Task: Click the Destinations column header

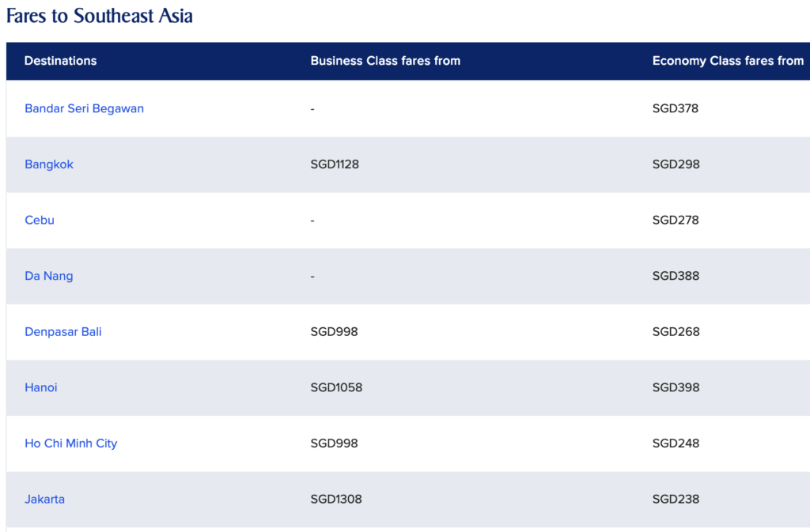Action: pos(61,61)
